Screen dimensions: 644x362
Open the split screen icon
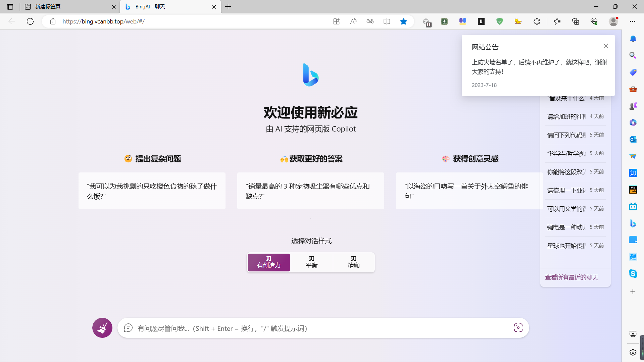387,21
